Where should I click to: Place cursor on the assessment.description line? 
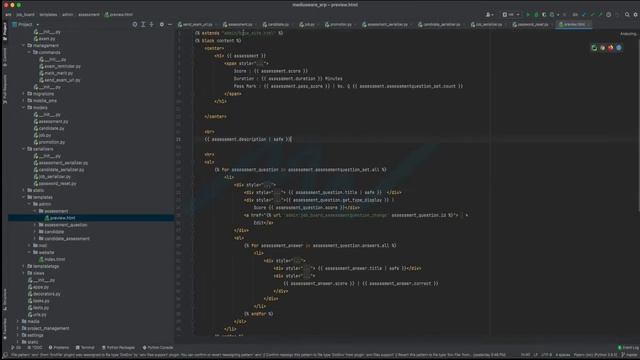pyautogui.click(x=248, y=140)
